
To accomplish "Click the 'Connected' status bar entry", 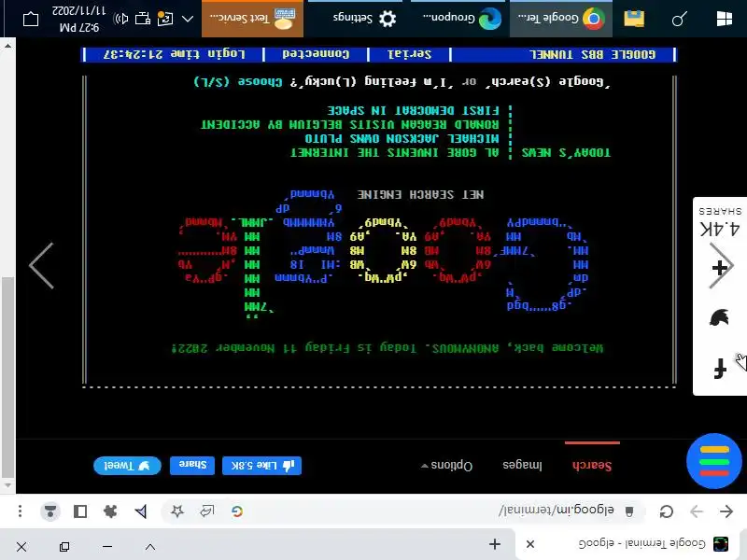I will coord(316,54).
